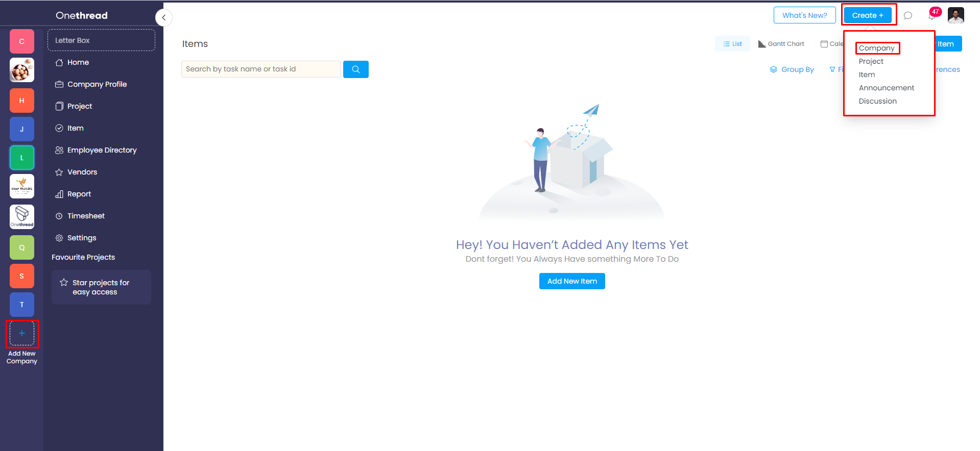Open the Create + dropdown
Viewport: 980px width, 451px height.
pos(868,15)
